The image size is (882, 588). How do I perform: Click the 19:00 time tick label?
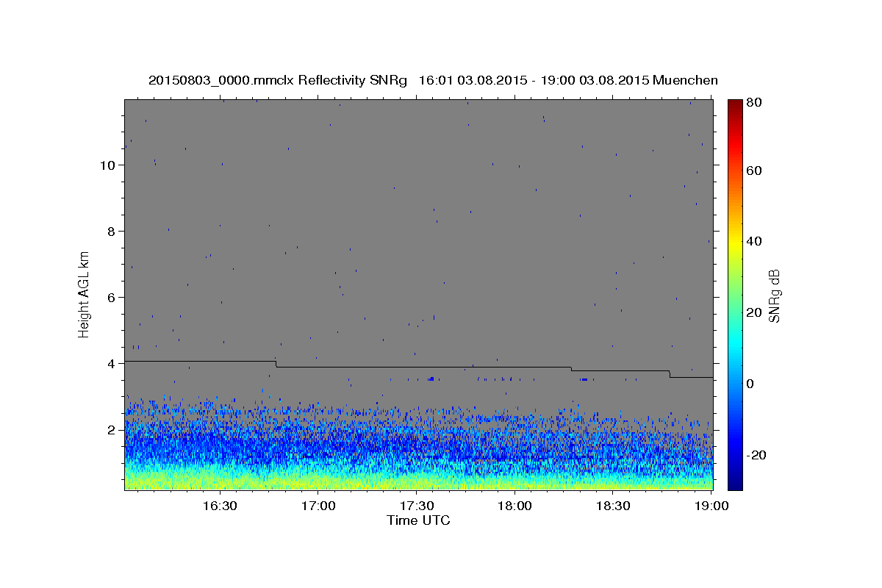click(x=712, y=506)
